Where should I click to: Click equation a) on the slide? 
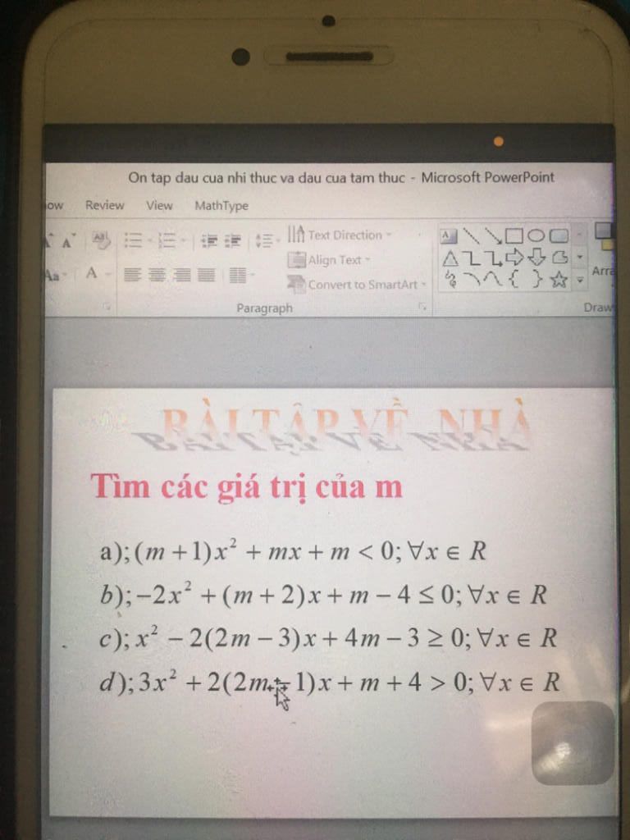[293, 552]
